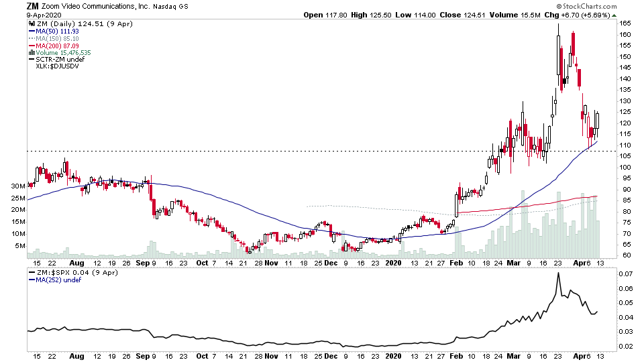Click the 70 price axis label
644x362 pixels.
(625, 234)
